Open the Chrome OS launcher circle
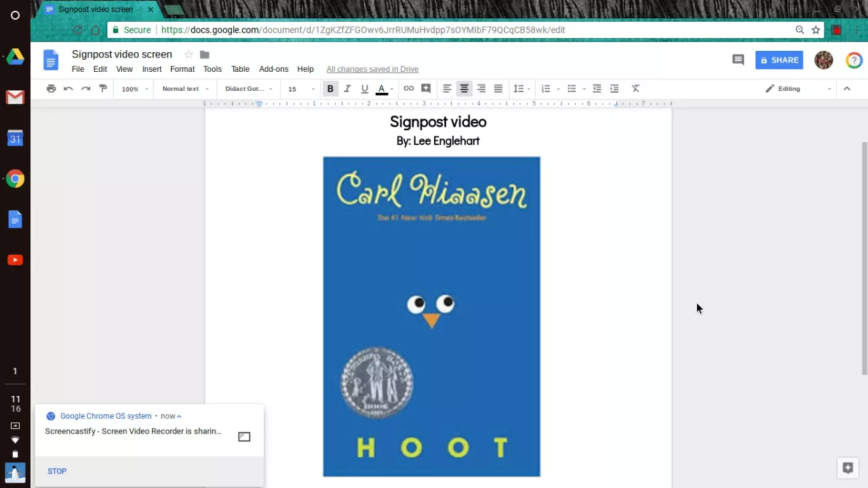This screenshot has width=868, height=488. (15, 15)
